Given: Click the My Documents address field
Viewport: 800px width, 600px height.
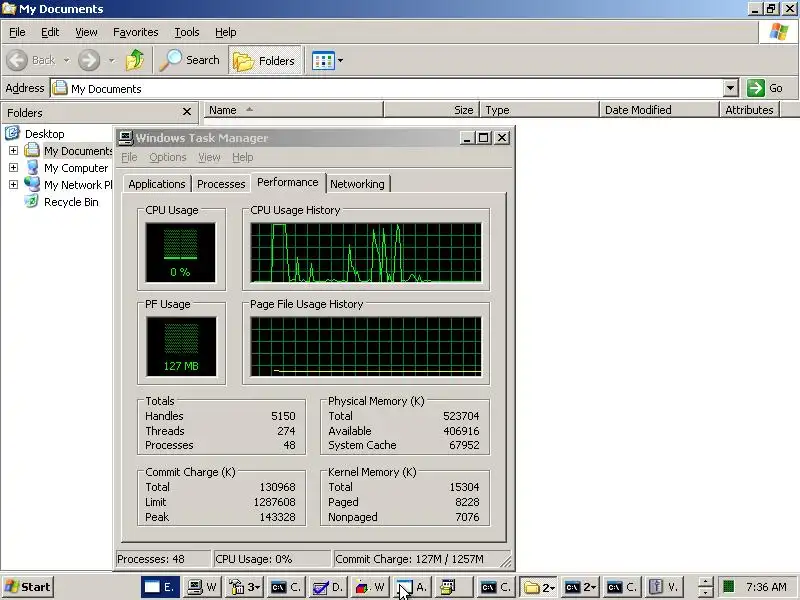Looking at the screenshot, I should [387, 88].
